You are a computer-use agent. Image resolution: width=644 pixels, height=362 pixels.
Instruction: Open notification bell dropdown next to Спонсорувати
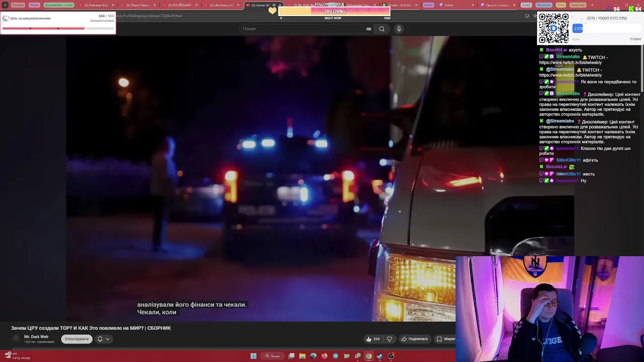pos(103,339)
